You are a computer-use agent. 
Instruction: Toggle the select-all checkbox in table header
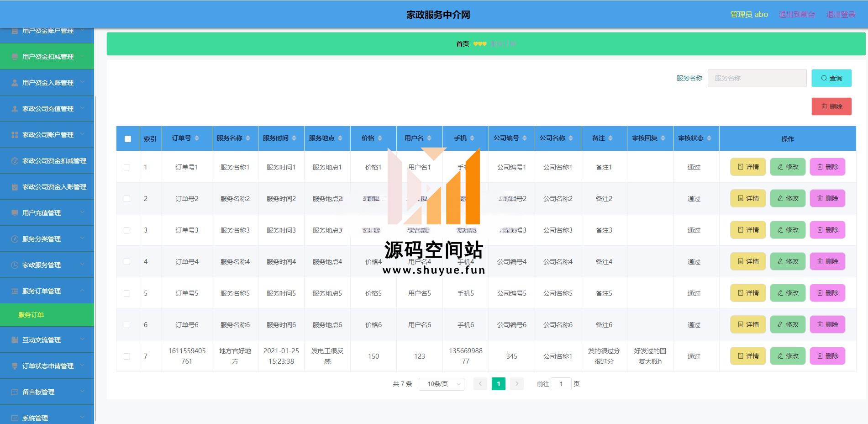point(128,139)
